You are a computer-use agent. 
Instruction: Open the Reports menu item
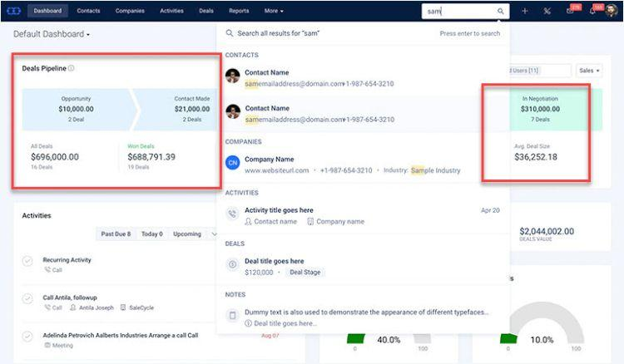click(x=239, y=11)
